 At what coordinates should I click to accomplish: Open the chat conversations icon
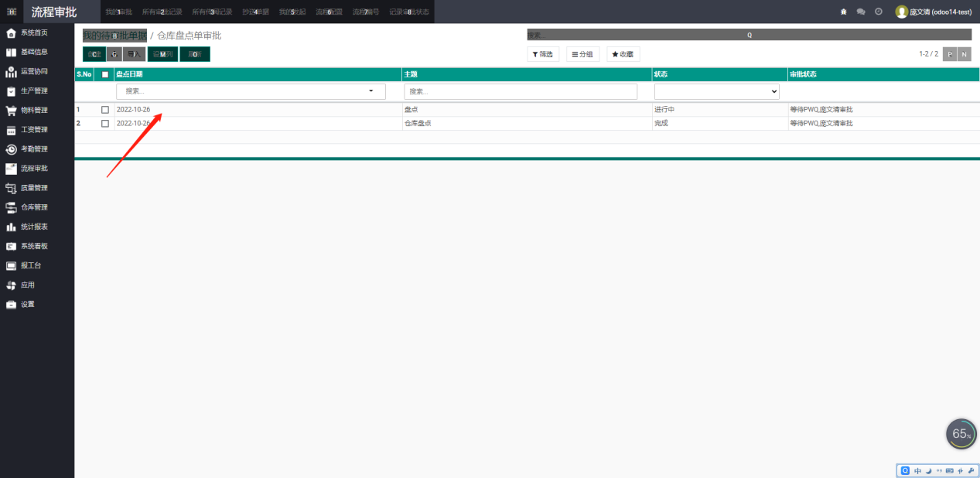tap(861, 12)
